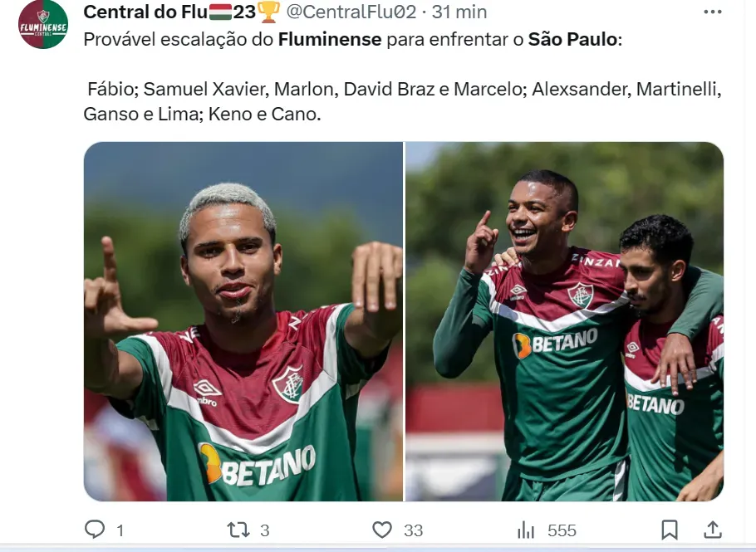Click the like count 33
The image size is (756, 552).
(x=413, y=530)
